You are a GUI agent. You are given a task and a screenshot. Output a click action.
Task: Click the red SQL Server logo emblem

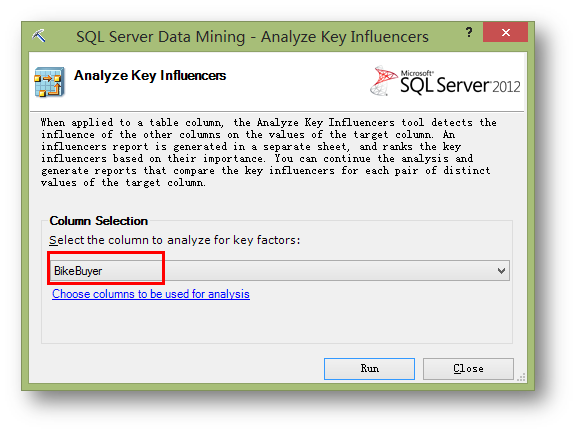(x=383, y=80)
